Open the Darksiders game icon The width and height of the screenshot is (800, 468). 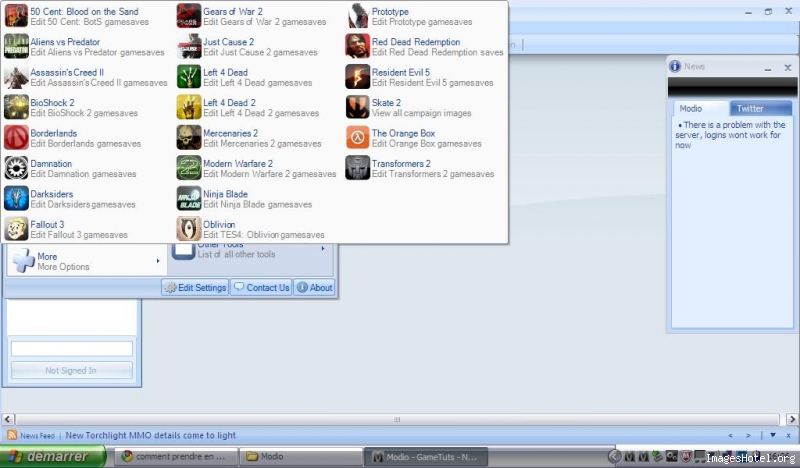(16, 199)
